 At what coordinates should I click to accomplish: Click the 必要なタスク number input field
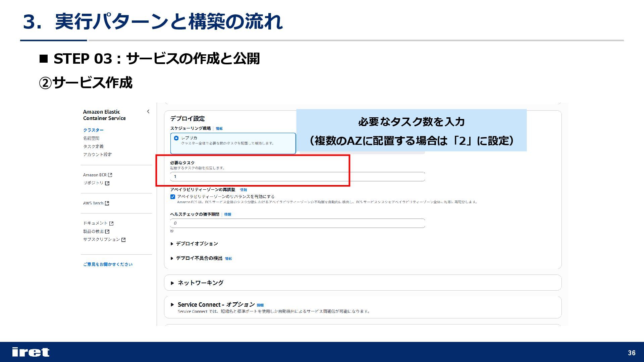coord(298,177)
